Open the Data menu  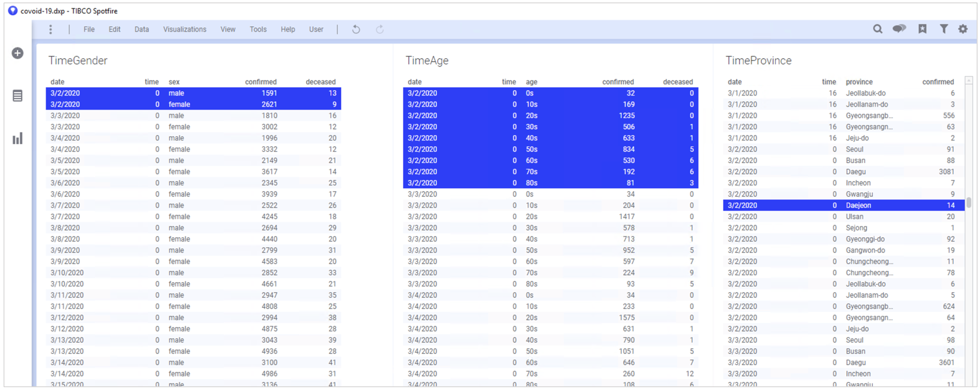[x=142, y=29]
